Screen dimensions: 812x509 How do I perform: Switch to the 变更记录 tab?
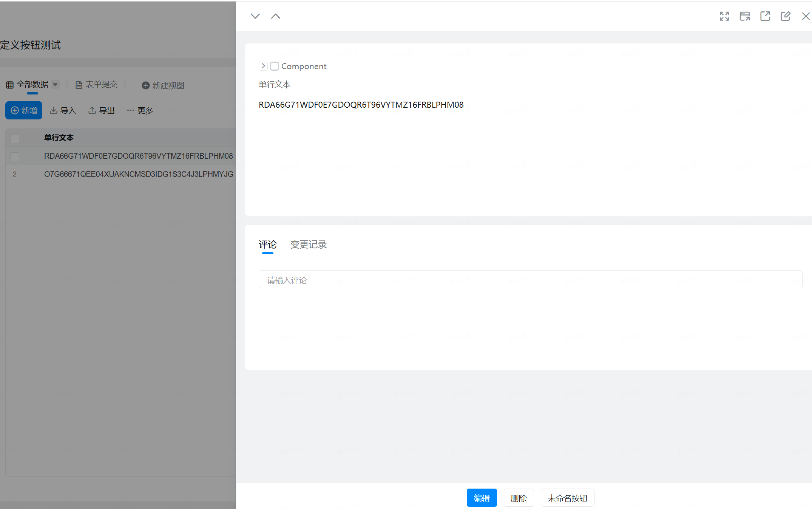[x=308, y=244]
